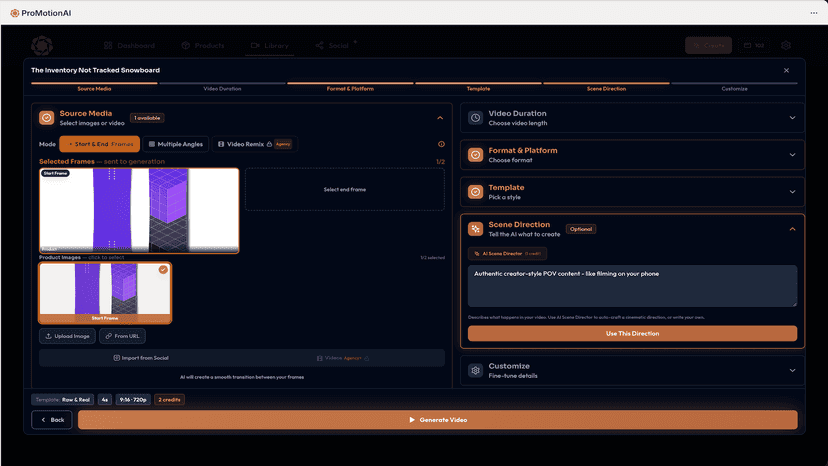Click the 1 available badge

click(x=147, y=118)
